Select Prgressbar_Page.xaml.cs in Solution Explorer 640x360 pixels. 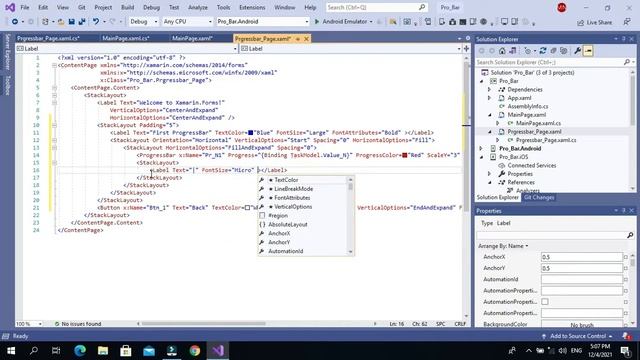tap(546, 140)
